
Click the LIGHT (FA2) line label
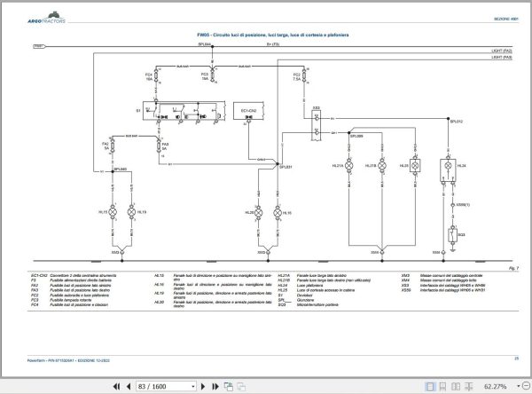502,51
